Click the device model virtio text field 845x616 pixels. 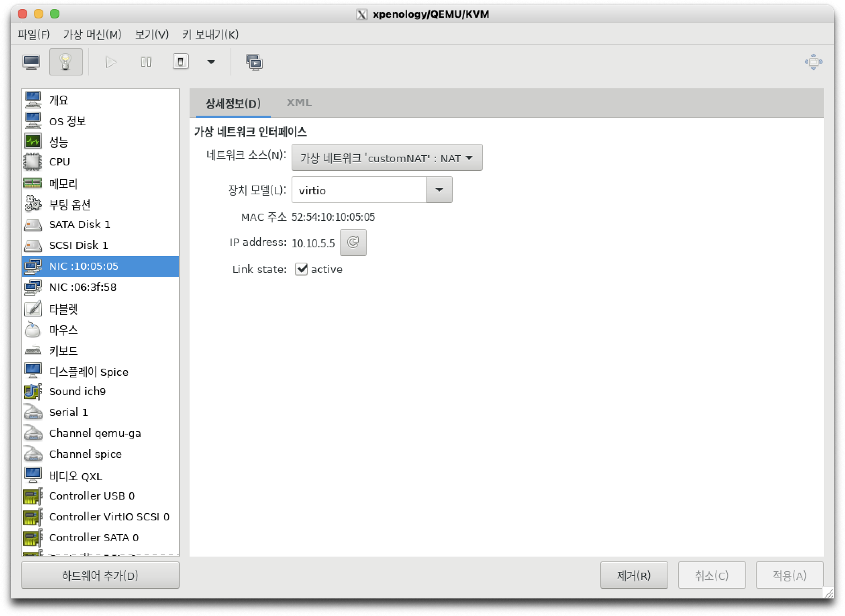coord(358,190)
